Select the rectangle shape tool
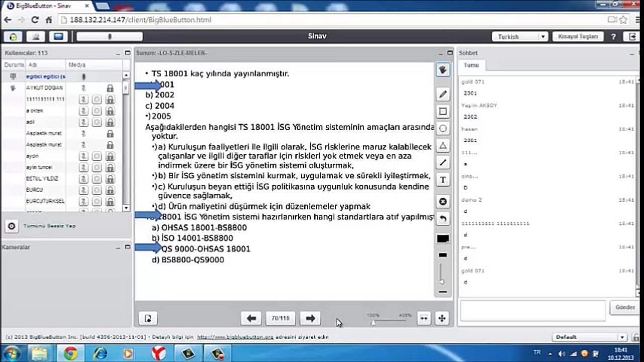Viewport: 644px width, 362px height. pyautogui.click(x=442, y=111)
